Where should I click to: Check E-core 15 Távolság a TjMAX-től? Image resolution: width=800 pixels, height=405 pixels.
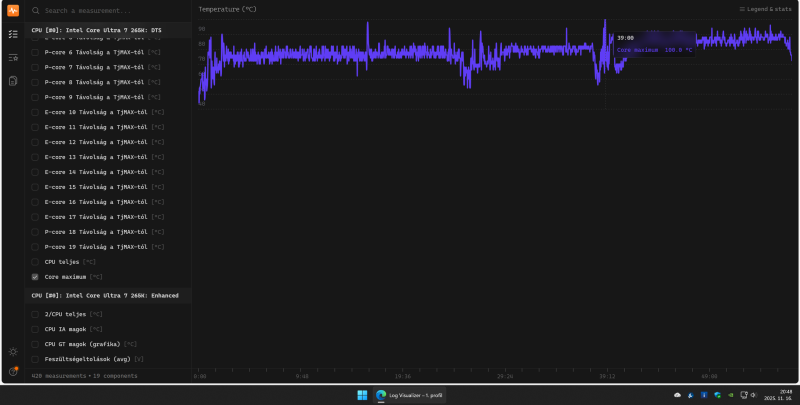pyautogui.click(x=35, y=187)
